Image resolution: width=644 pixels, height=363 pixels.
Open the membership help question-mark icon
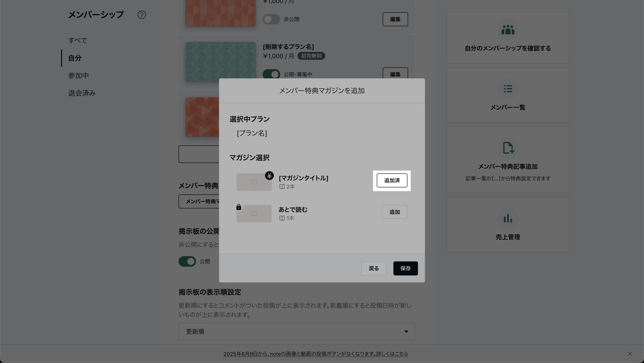tap(142, 15)
